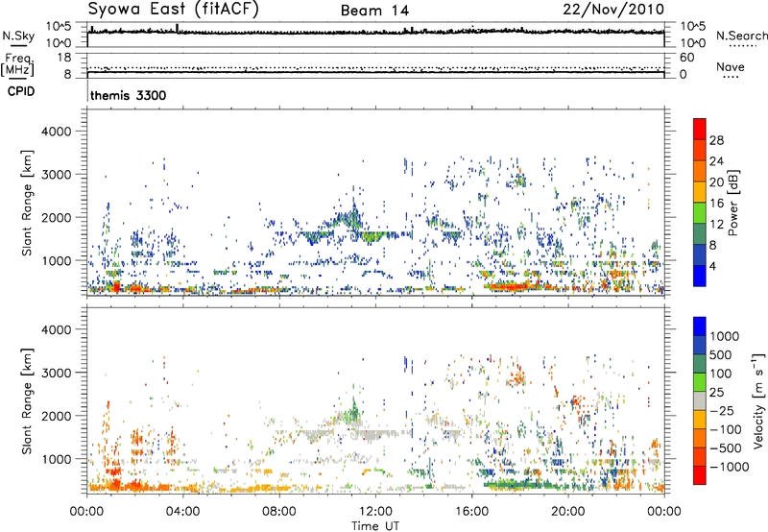Click the 3000 tick of the power panel

[x=57, y=175]
